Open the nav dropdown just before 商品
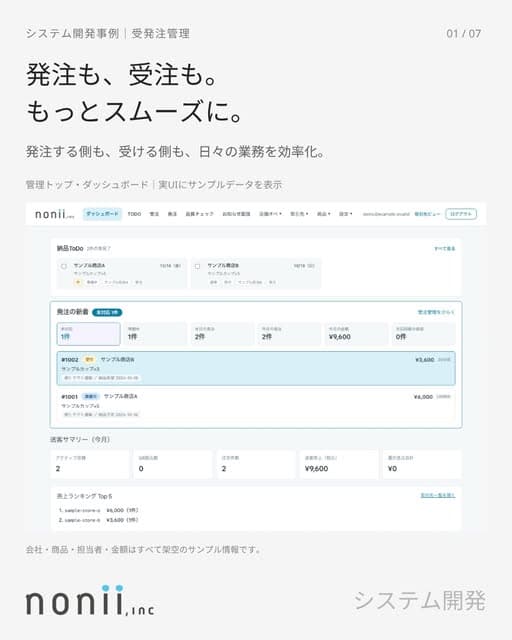 [x=299, y=214]
